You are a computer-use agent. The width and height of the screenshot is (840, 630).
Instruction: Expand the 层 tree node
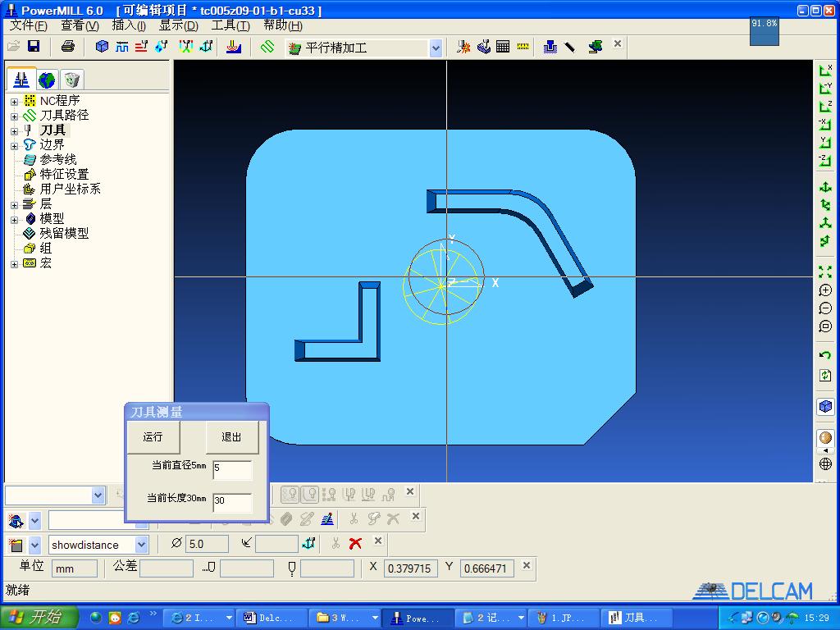tap(15, 204)
